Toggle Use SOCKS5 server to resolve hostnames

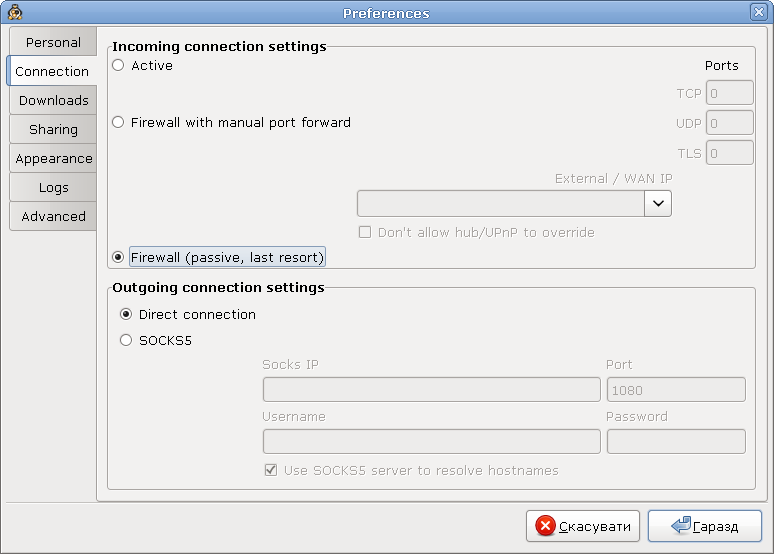[270, 470]
